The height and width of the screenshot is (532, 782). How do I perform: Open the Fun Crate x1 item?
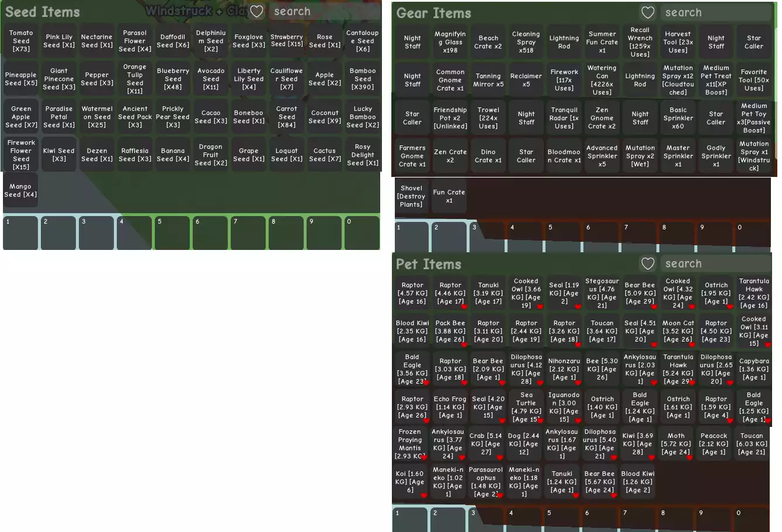449,196
